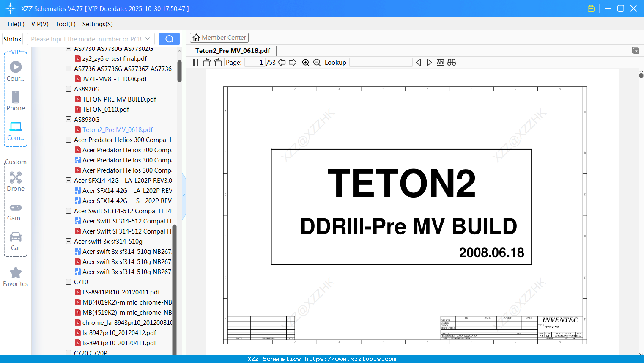
Task: Open ls-8943pr10_20120411.pdf
Action: pyautogui.click(x=119, y=343)
